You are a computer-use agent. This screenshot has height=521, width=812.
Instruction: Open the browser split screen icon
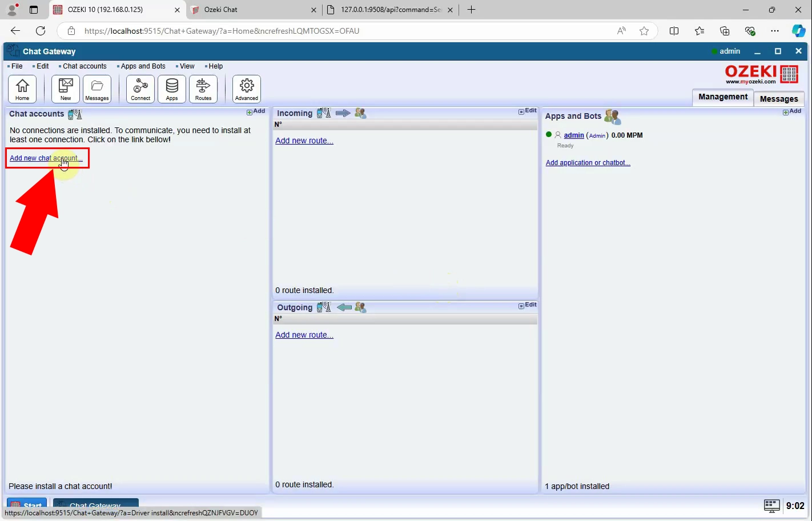[x=674, y=31]
